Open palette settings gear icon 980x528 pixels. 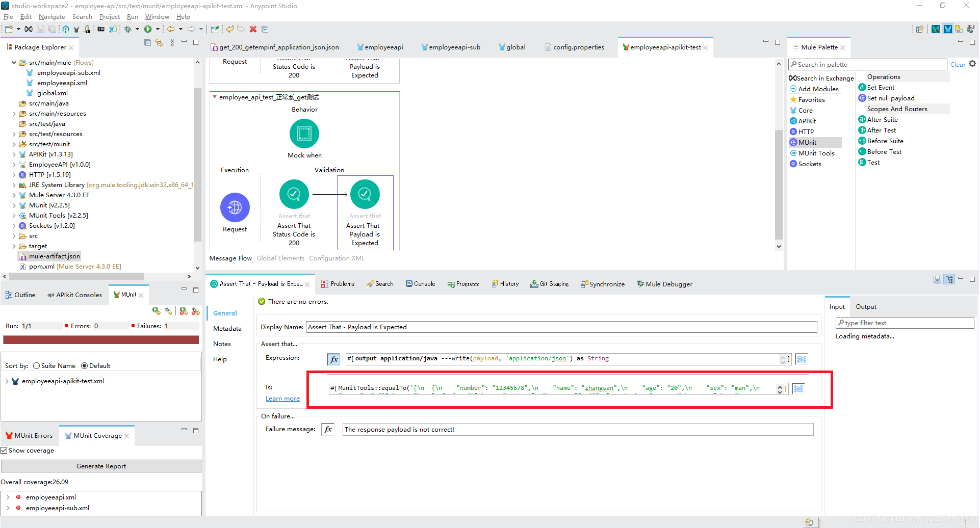point(972,64)
